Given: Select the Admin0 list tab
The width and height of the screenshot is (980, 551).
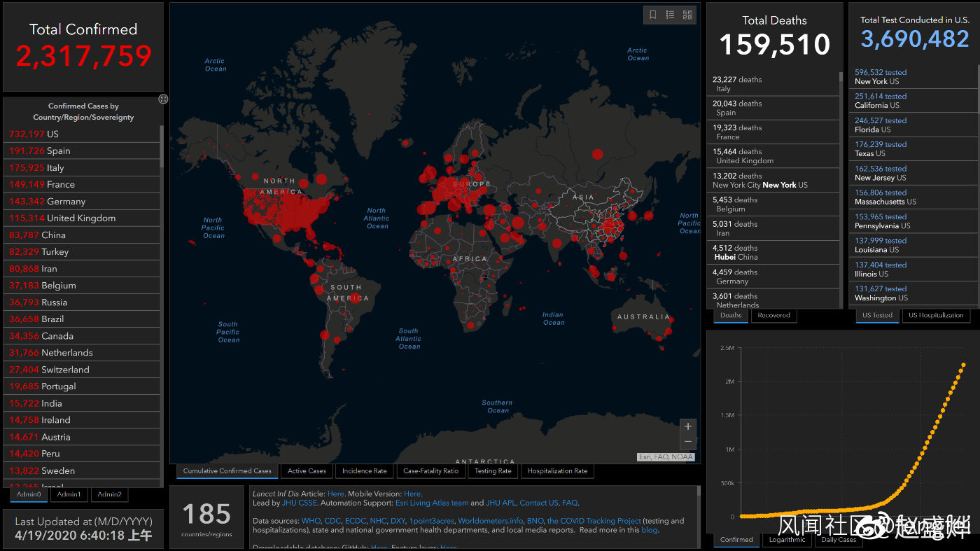Looking at the screenshot, I should (29, 494).
